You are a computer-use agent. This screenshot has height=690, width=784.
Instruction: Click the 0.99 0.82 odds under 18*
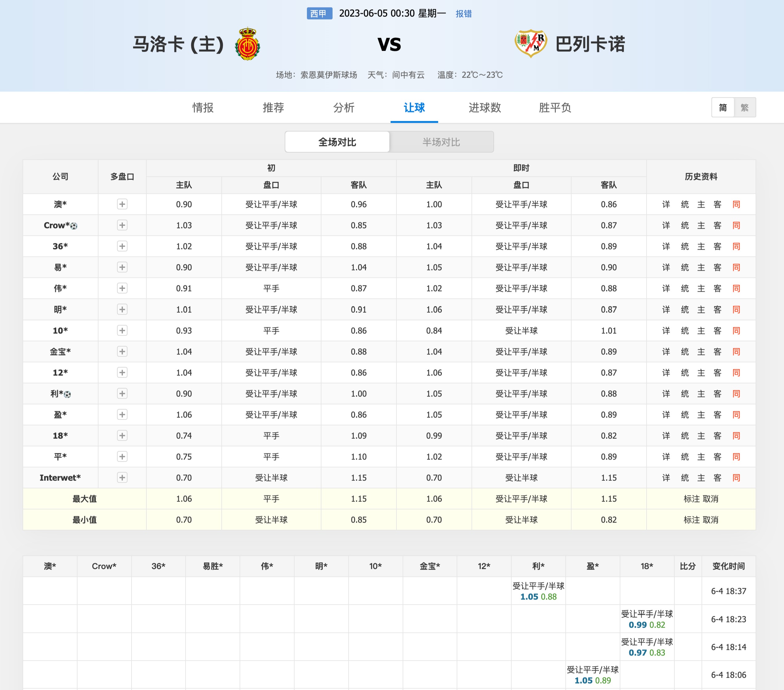pyautogui.click(x=647, y=625)
